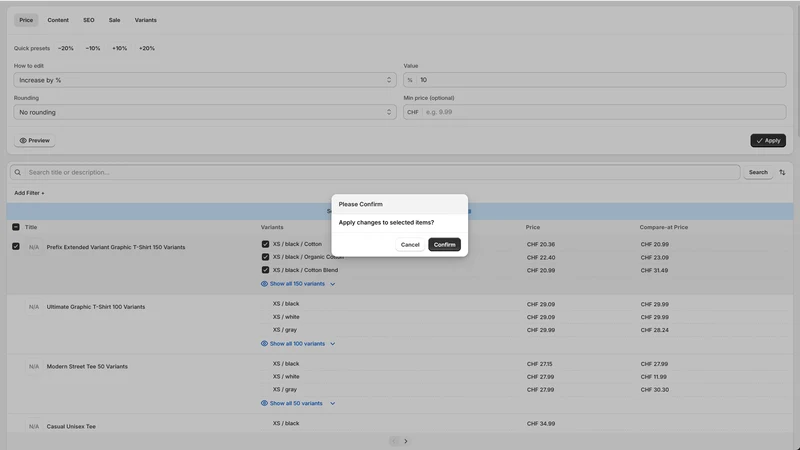Click the chevron after Show all 150 variants
Viewport: 800px width, 450px height.
[x=333, y=284]
